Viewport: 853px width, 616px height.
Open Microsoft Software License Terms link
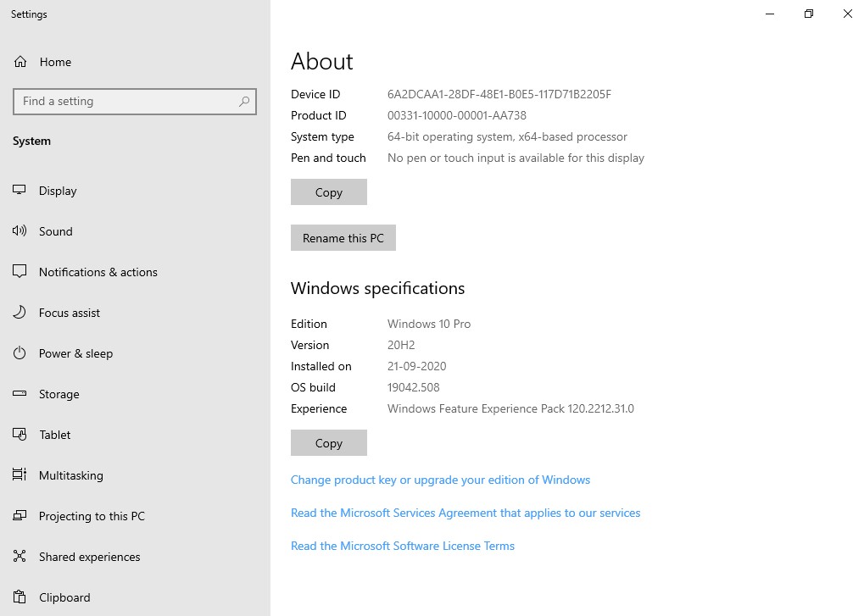(x=403, y=546)
